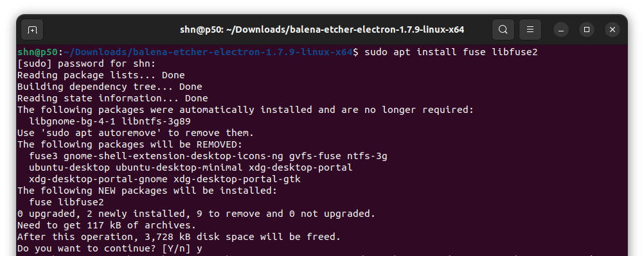The image size is (644, 256).
Task: Click the blue ~/Downloads directory path in prompt
Action: coord(208,52)
